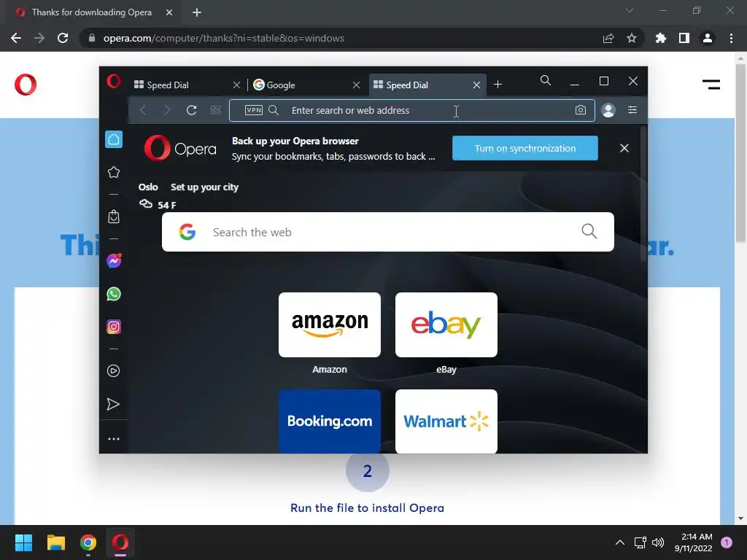Open Walmart speed dial tile
The width and height of the screenshot is (747, 560).
pyautogui.click(x=446, y=421)
